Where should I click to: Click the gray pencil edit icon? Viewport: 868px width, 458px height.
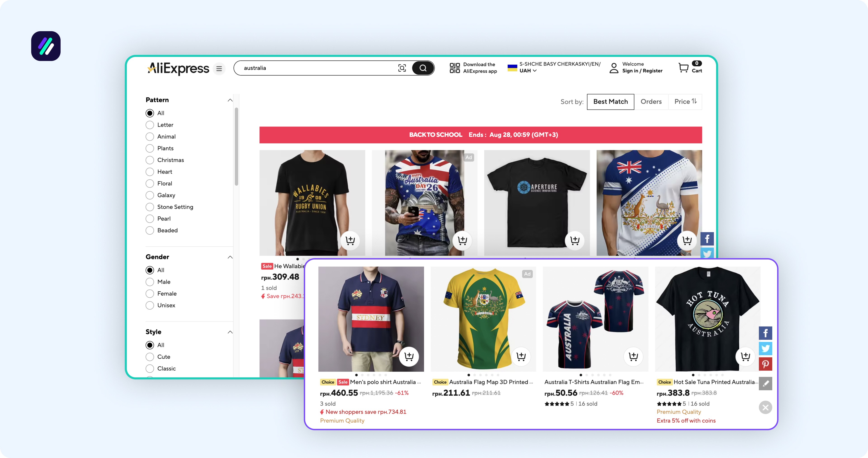765,383
